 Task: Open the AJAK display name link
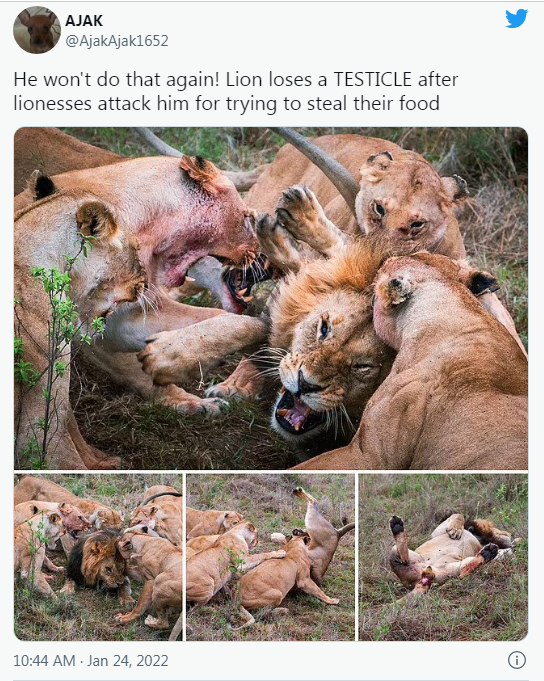point(84,20)
